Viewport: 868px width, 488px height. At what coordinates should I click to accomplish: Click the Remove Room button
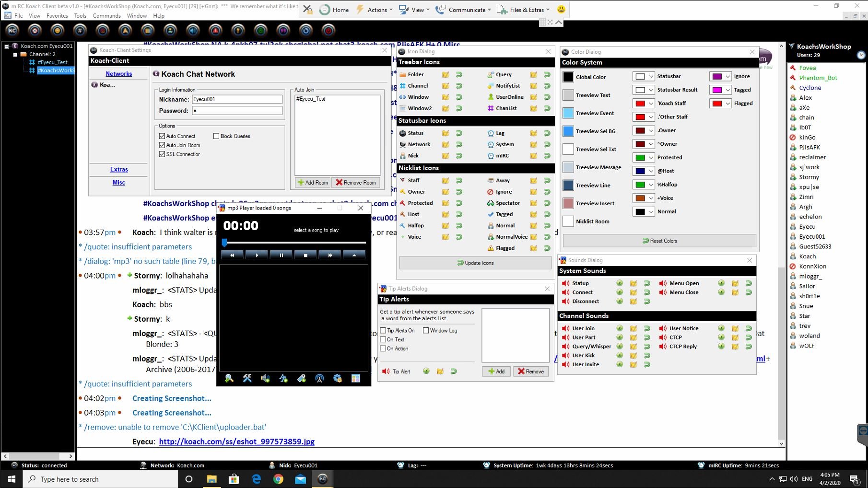point(355,182)
